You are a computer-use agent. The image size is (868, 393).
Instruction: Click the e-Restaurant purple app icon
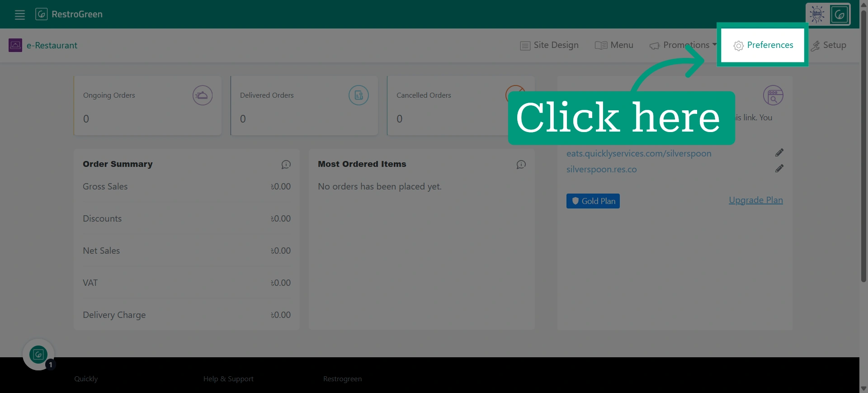[15, 45]
